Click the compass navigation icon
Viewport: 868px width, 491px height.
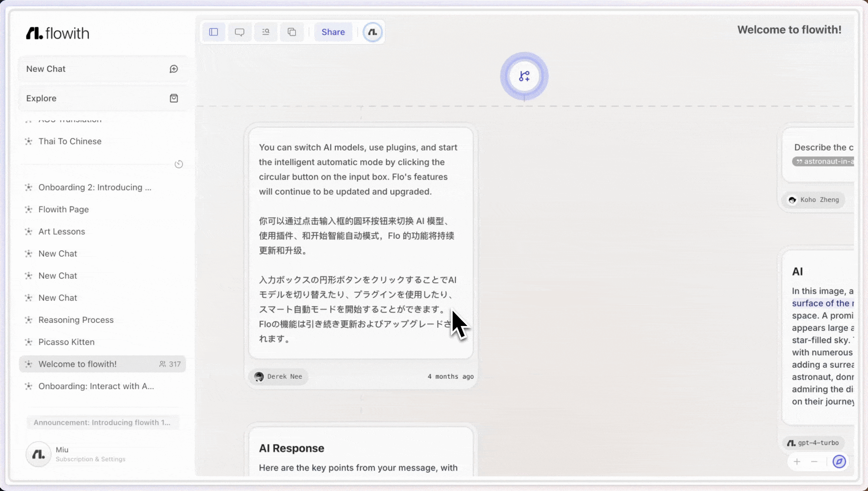pyautogui.click(x=839, y=462)
